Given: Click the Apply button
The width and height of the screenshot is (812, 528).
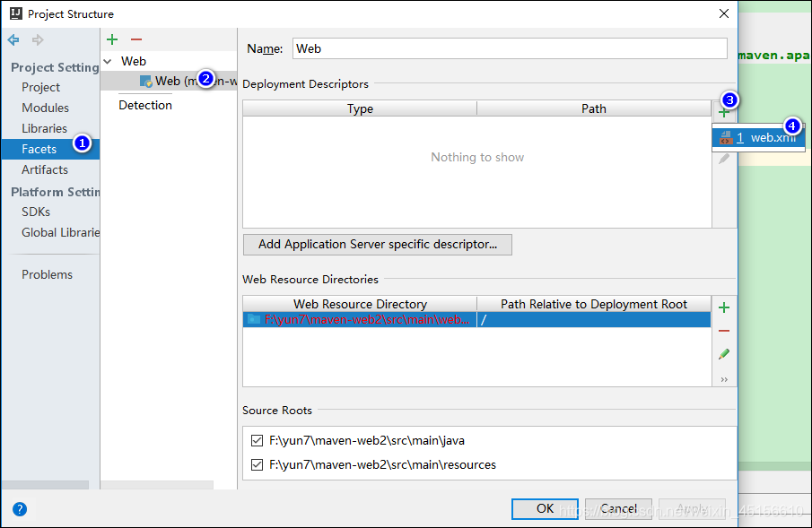Looking at the screenshot, I should pos(692,509).
